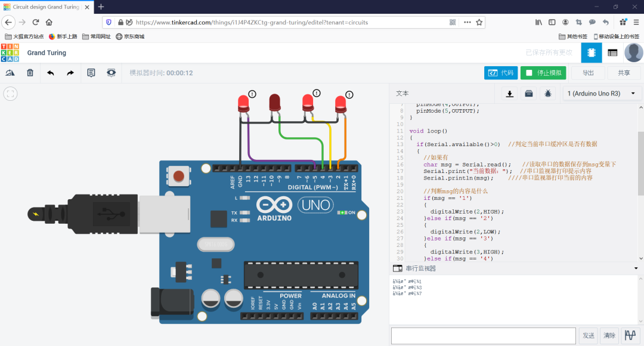Open the user profile avatar

coord(633,52)
